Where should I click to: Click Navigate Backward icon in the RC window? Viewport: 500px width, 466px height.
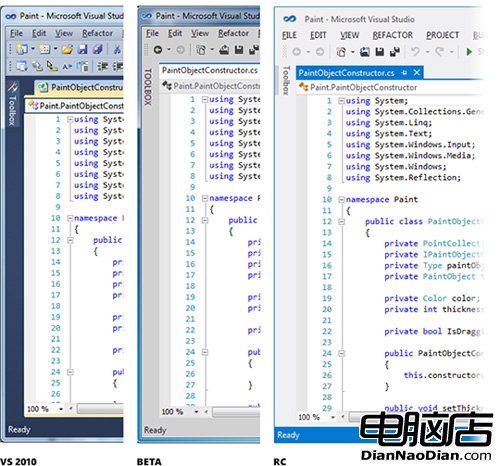297,52
